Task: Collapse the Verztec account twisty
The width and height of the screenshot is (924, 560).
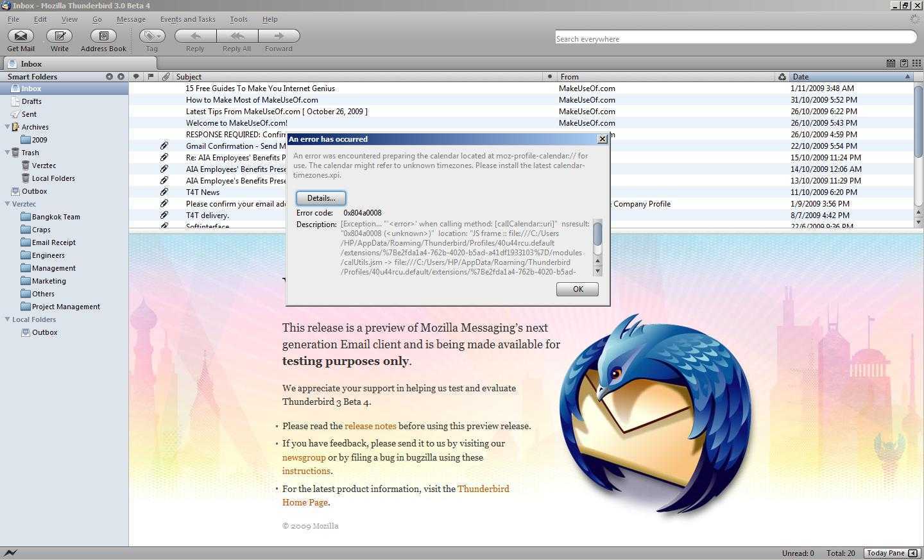Action: point(7,203)
